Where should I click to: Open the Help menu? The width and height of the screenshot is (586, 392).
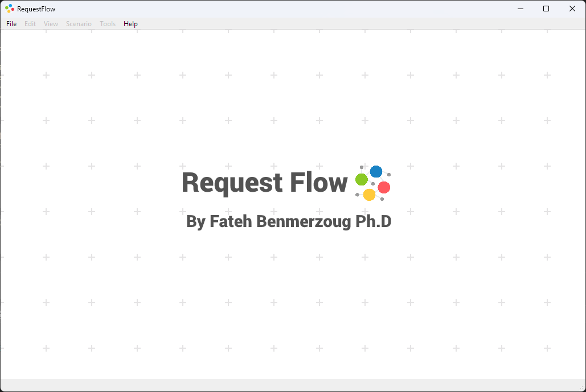pyautogui.click(x=130, y=24)
